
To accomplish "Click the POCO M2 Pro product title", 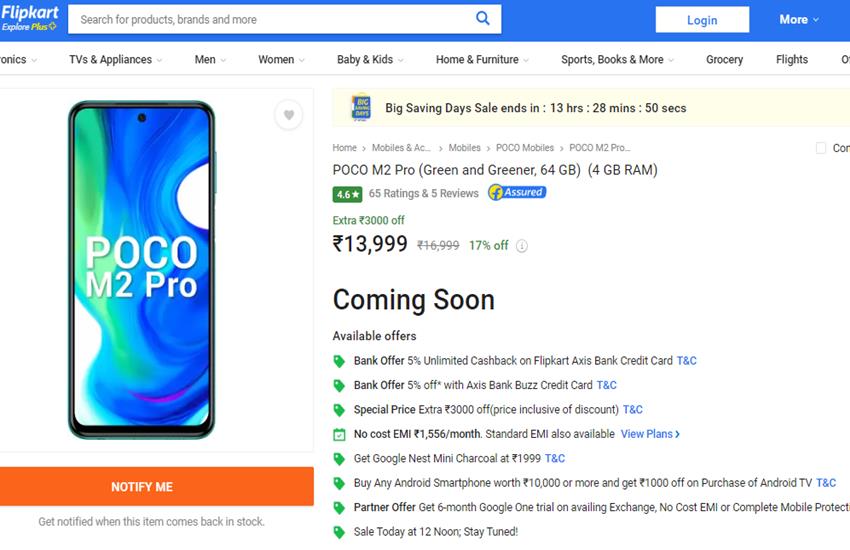I will pyautogui.click(x=495, y=170).
